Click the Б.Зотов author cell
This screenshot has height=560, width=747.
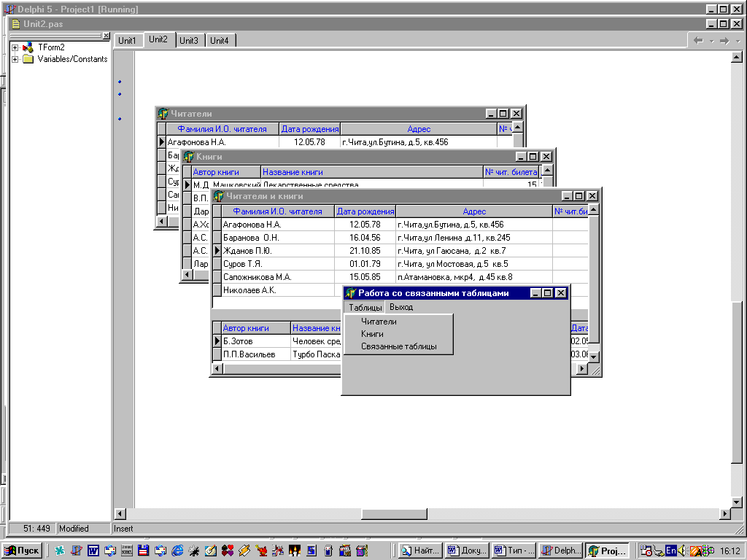(x=256, y=341)
